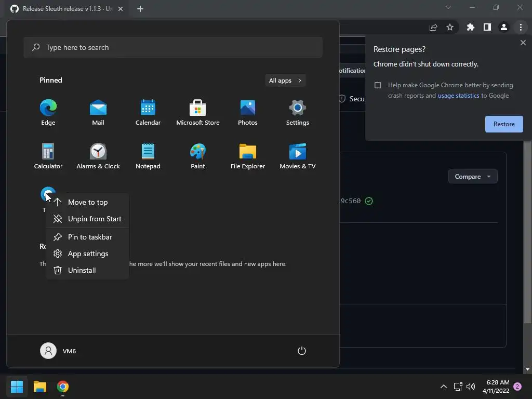
Task: Open Alarms & Clock app
Action: (x=98, y=156)
